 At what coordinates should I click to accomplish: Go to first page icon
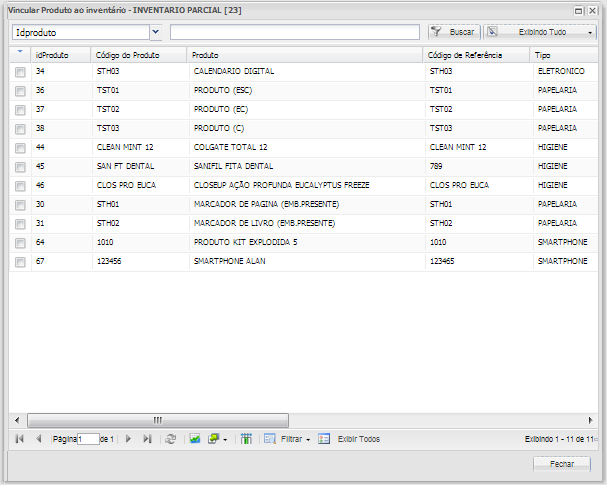19,439
